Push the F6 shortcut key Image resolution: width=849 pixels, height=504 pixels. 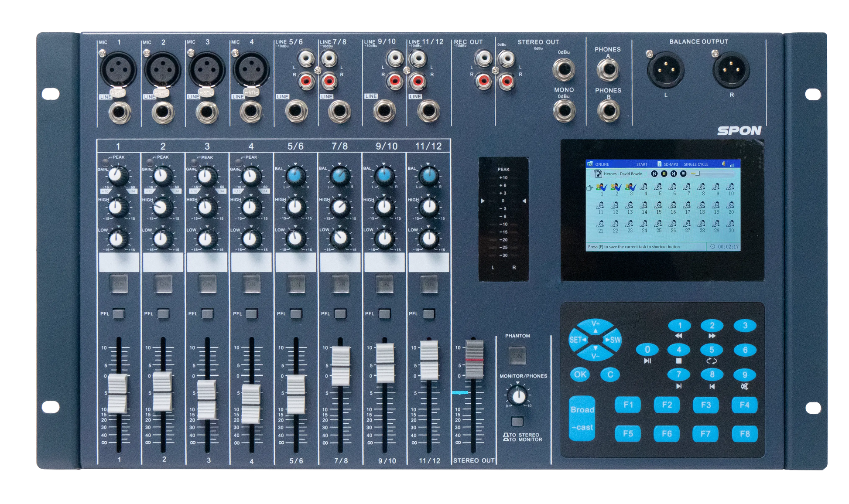coord(667,434)
